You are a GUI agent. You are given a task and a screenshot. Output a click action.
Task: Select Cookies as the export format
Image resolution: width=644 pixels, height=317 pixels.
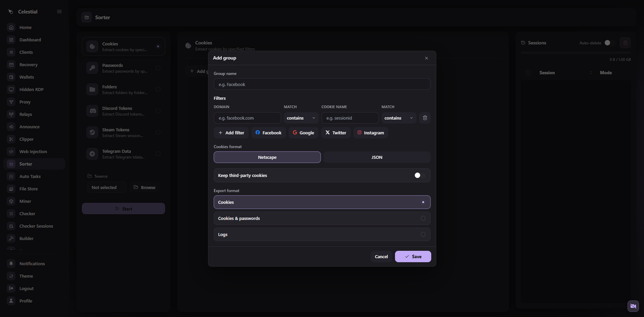point(322,202)
